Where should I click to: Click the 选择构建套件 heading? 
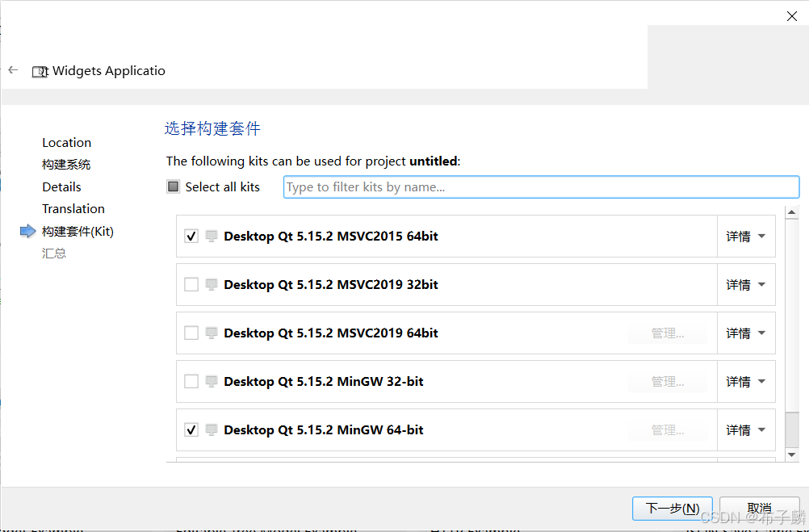(212, 128)
